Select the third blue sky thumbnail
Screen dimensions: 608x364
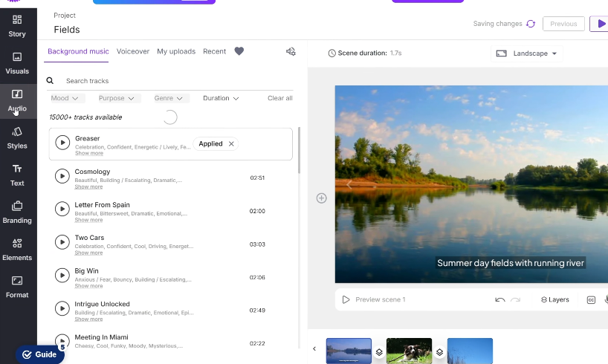[470, 351]
